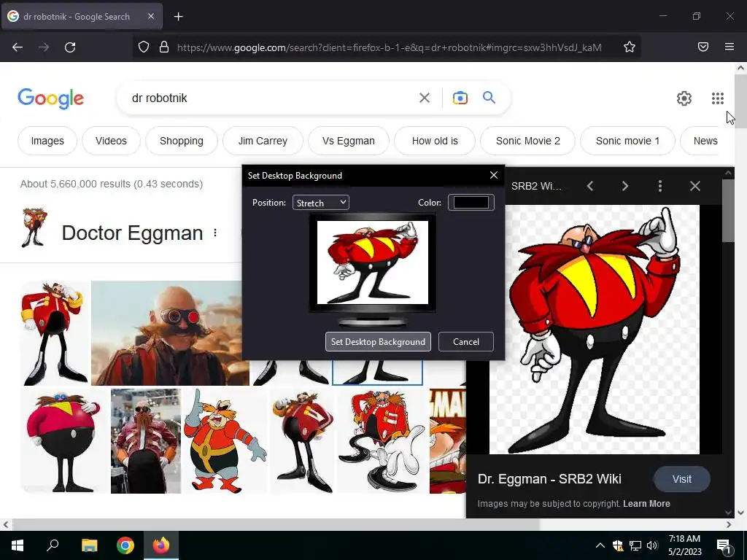
Task: Close the image preview panel
Action: [695, 186]
